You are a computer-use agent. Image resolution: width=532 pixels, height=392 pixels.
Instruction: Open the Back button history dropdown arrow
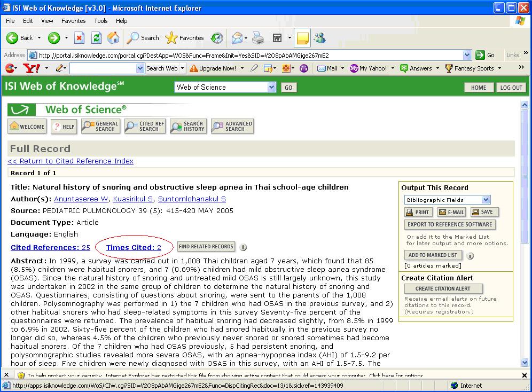click(39, 38)
